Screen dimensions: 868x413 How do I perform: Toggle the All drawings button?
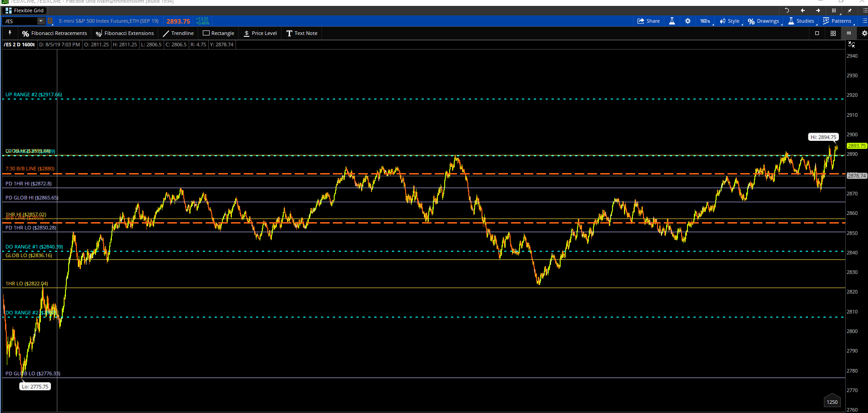(x=848, y=33)
